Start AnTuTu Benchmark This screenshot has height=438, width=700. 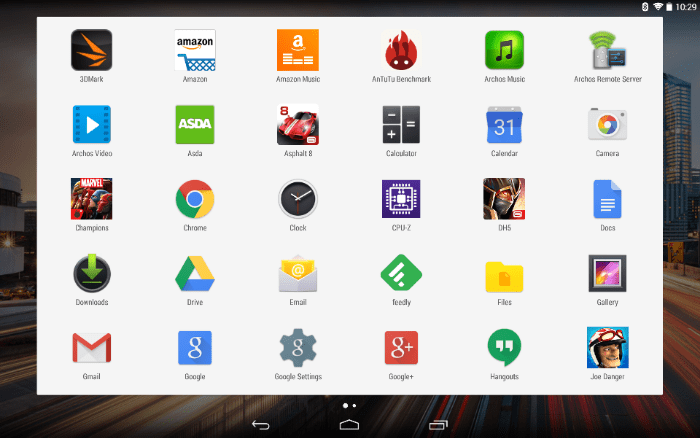point(401,50)
